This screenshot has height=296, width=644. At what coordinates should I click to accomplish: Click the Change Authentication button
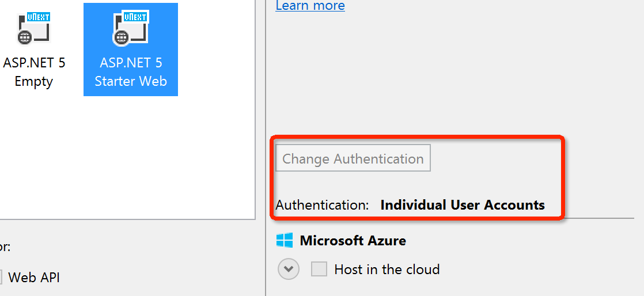tap(353, 158)
